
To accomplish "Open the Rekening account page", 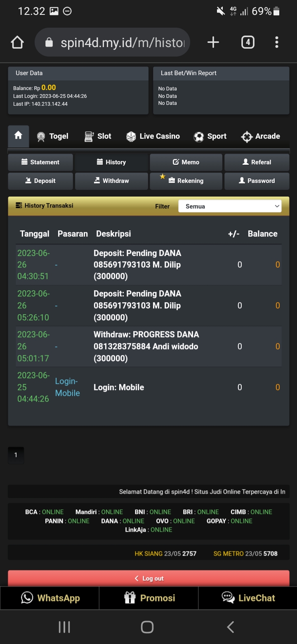I will pyautogui.click(x=186, y=181).
